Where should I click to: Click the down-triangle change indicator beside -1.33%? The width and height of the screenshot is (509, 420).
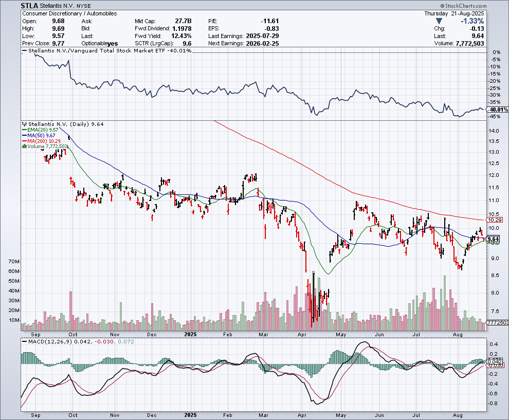pos(439,21)
